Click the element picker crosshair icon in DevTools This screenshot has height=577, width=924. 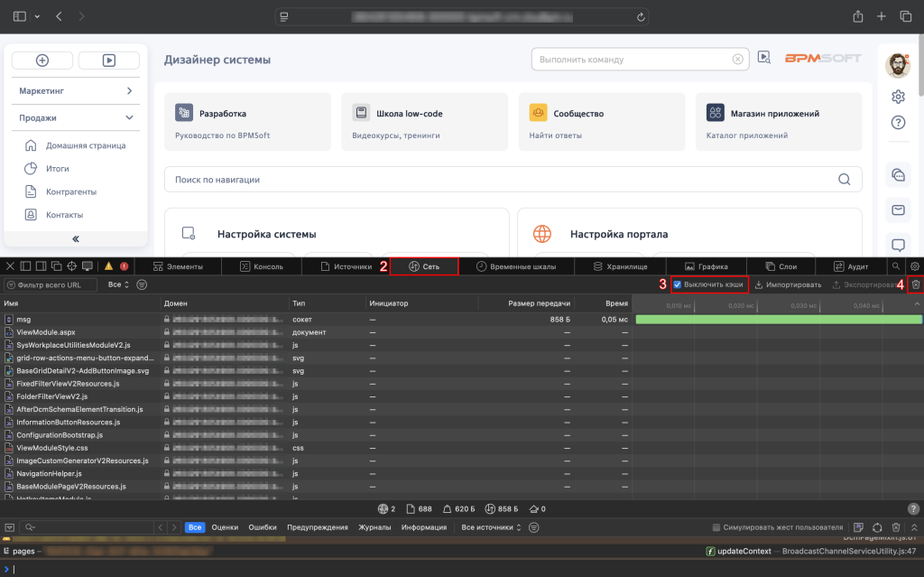(72, 266)
